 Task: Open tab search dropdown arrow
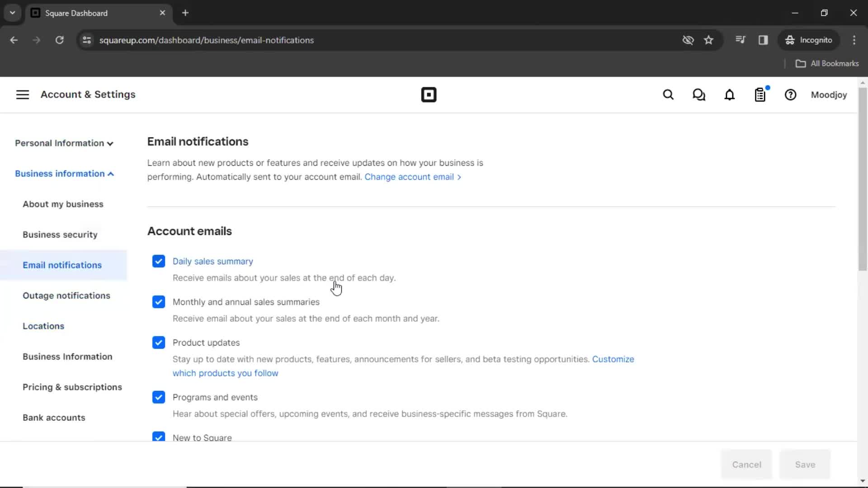coord(13,13)
